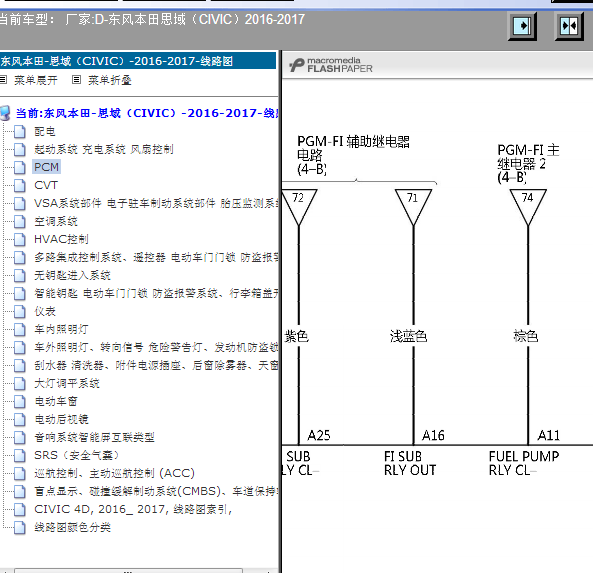Click the inward-arrows panel collapse icon

pos(569,26)
